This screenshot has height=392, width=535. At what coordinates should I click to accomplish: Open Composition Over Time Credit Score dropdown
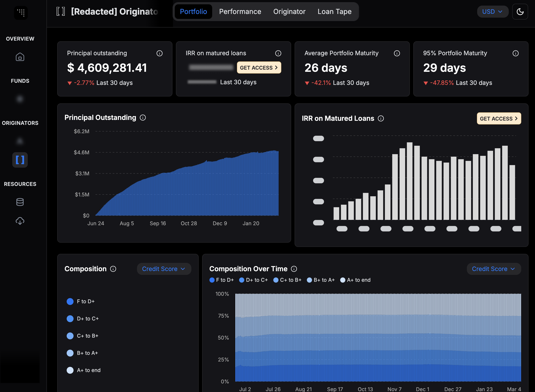click(x=494, y=269)
